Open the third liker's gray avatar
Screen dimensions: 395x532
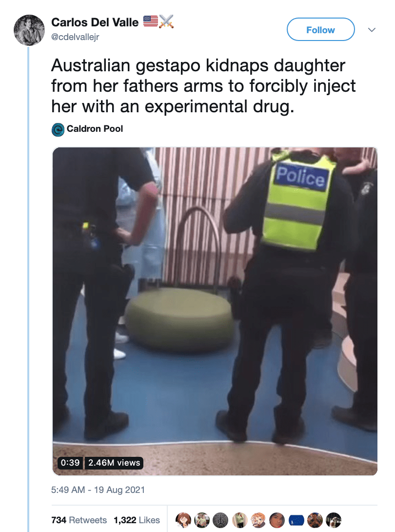220,520
